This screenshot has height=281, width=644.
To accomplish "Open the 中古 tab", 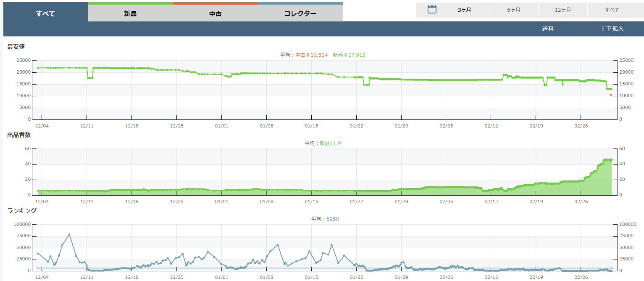I will [215, 13].
